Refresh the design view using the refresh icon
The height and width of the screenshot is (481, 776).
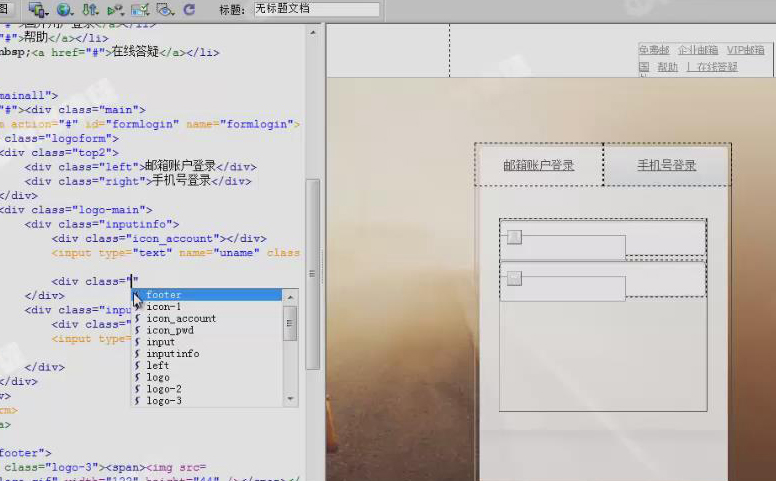pyautogui.click(x=189, y=9)
